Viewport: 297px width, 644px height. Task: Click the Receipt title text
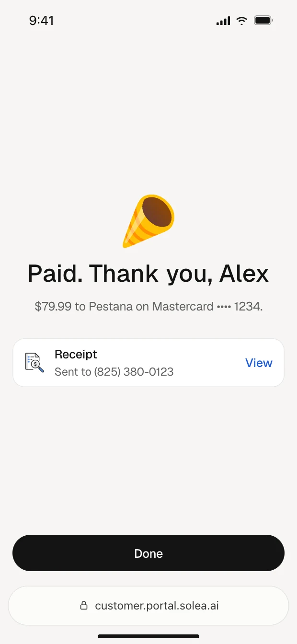pos(76,355)
